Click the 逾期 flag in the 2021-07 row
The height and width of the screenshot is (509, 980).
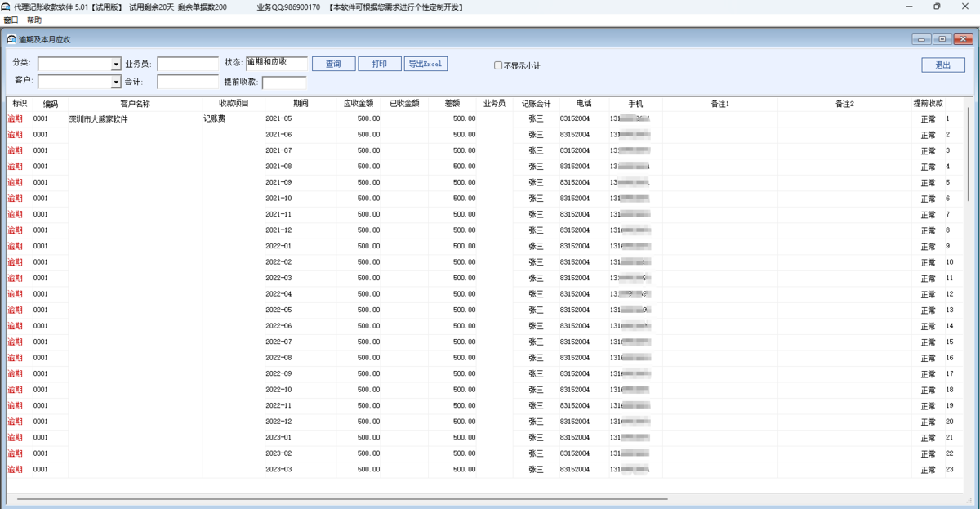click(16, 151)
